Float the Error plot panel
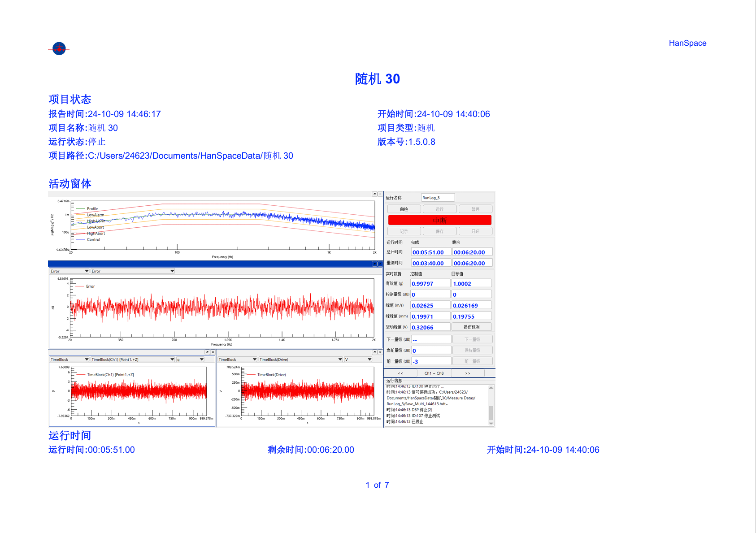 pyautogui.click(x=374, y=264)
